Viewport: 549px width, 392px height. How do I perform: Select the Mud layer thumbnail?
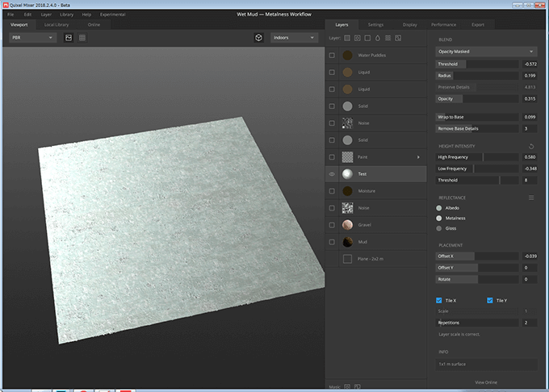(x=347, y=242)
